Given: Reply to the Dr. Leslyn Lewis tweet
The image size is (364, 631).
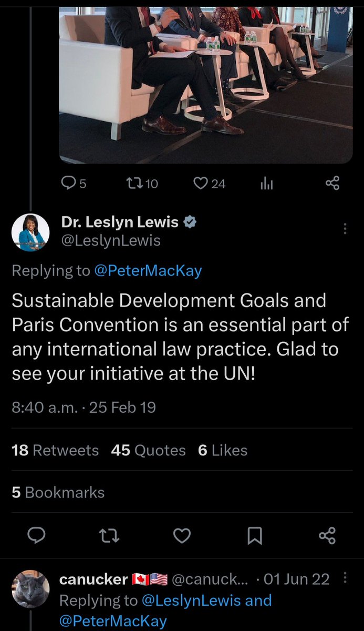Looking at the screenshot, I should click(x=36, y=535).
